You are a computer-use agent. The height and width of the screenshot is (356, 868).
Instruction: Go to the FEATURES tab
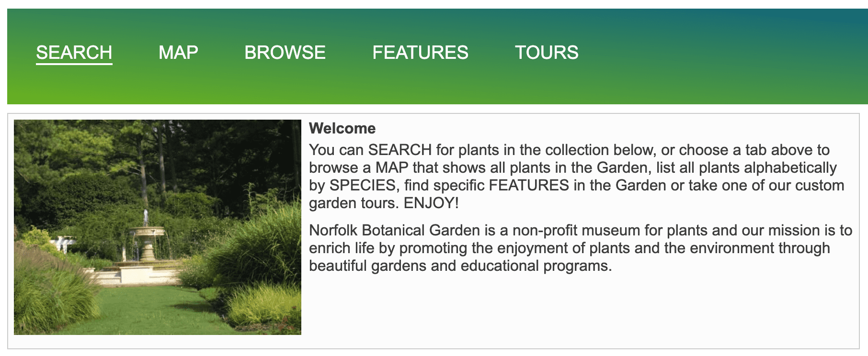[420, 52]
